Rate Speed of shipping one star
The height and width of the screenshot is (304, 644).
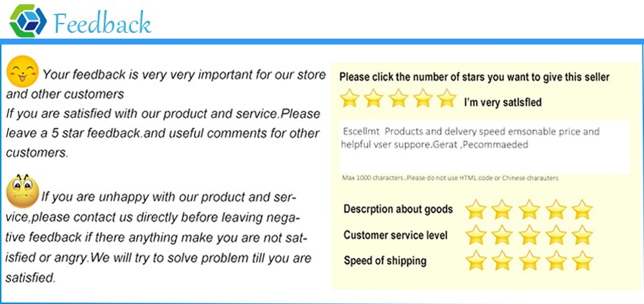476,260
